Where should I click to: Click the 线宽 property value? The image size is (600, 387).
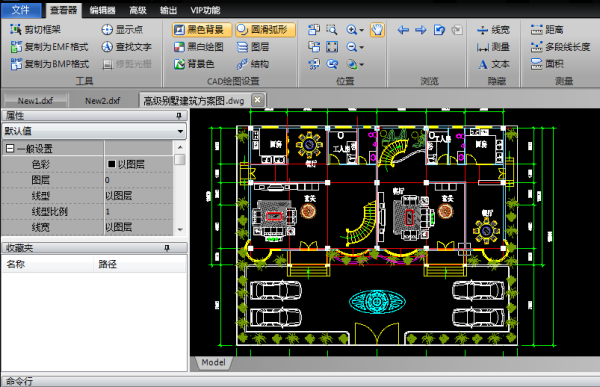139,227
